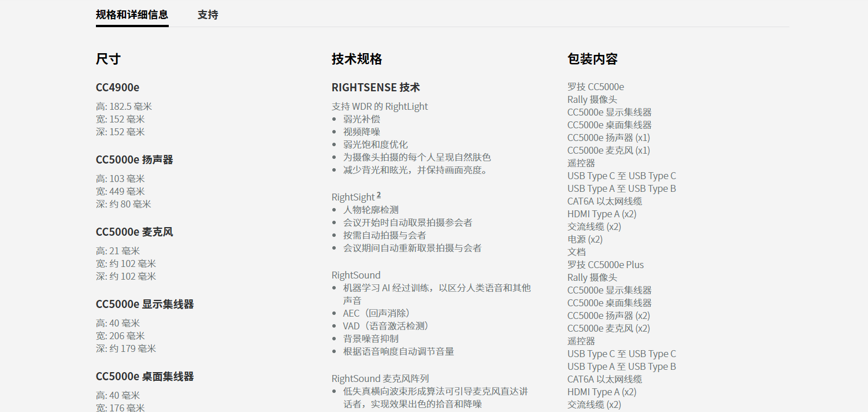Screen dimensions: 868x412
Task: Click the bullet starting 低失真横向波束形成算法
Action: click(436, 398)
